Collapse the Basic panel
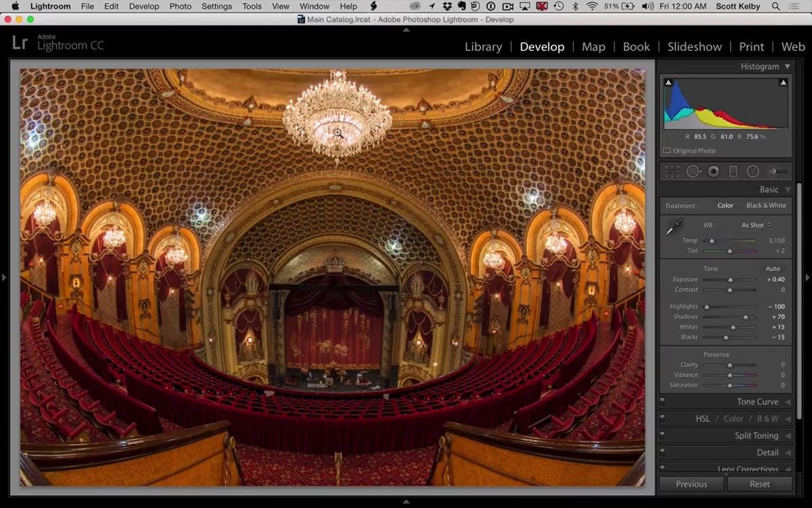 [787, 190]
